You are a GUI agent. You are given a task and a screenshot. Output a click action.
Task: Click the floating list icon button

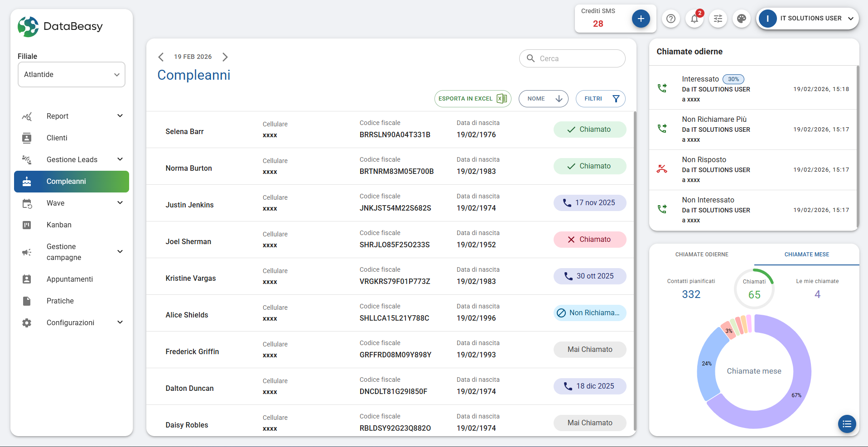click(847, 424)
